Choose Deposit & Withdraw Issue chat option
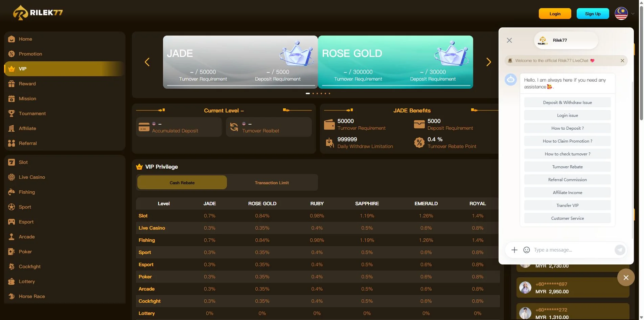Screen dimensions: 644x320 [x=568, y=102]
